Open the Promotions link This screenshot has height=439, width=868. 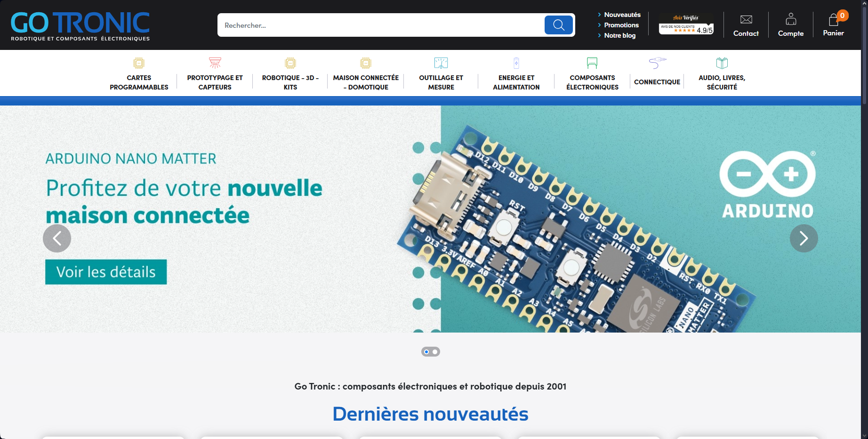pyautogui.click(x=621, y=25)
